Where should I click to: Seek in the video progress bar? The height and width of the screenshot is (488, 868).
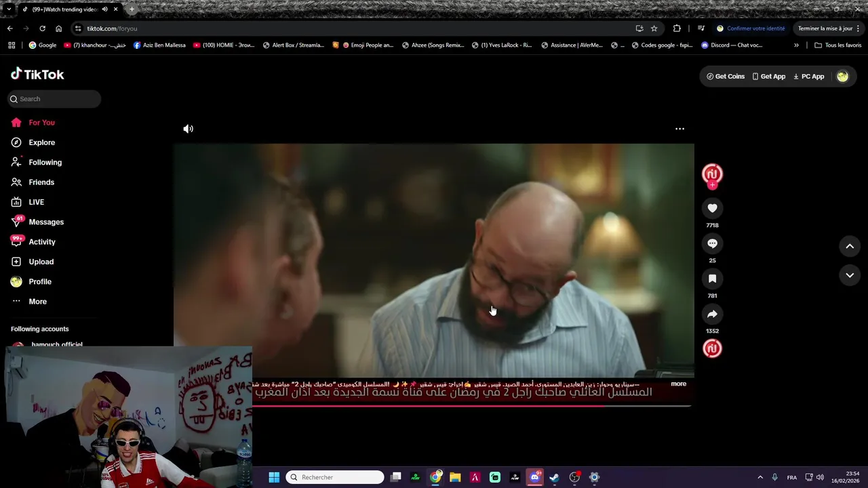[x=473, y=406]
